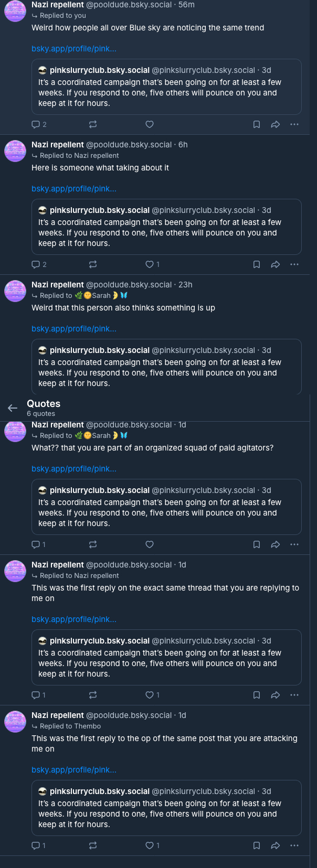The height and width of the screenshot is (868, 317).
Task: Click the back arrow beside Quotes header
Action: click(13, 408)
